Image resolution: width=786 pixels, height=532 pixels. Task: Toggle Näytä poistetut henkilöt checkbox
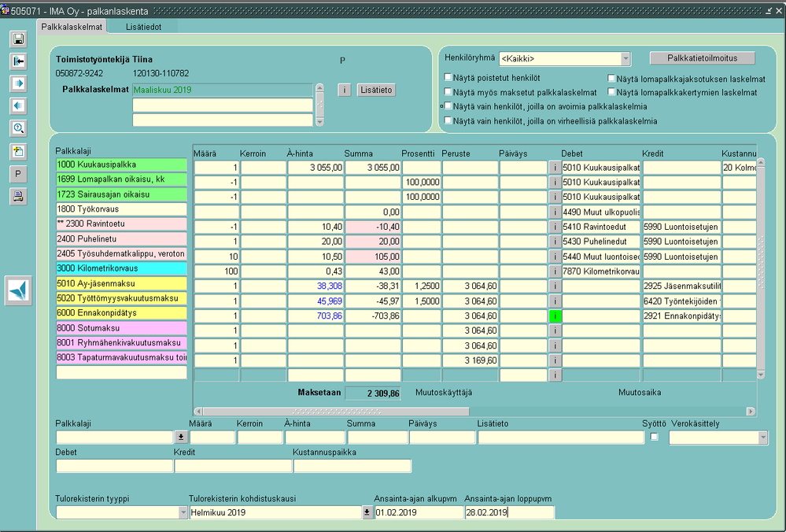tap(448, 78)
